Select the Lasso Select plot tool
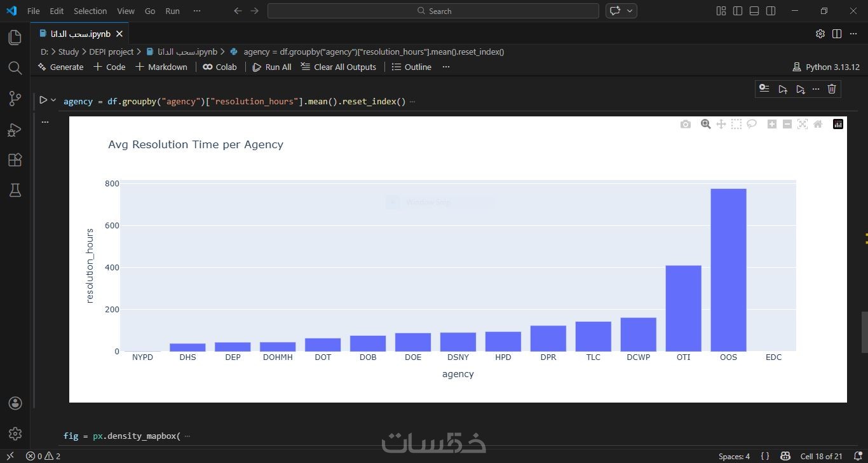Viewport: 868px width, 463px height. tap(752, 124)
